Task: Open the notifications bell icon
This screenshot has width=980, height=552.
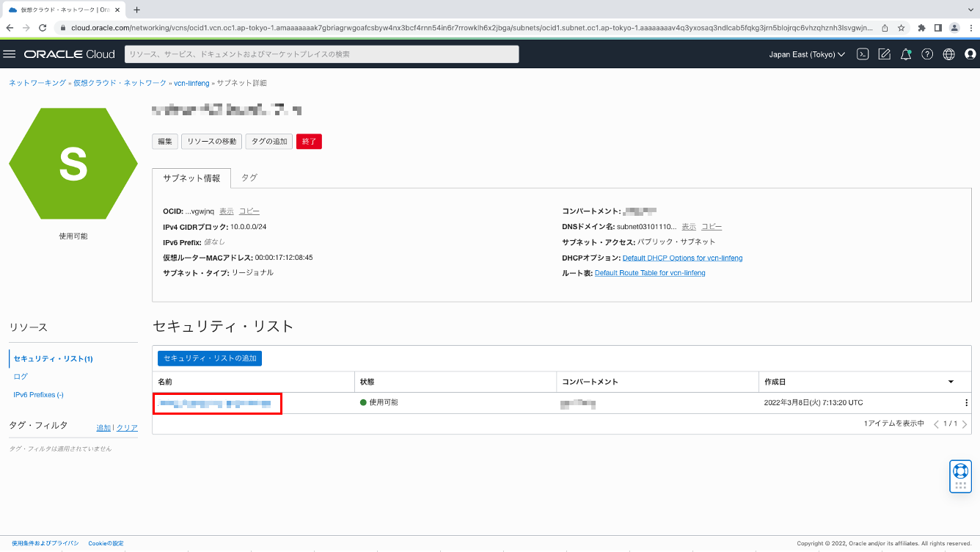Action: pos(906,53)
